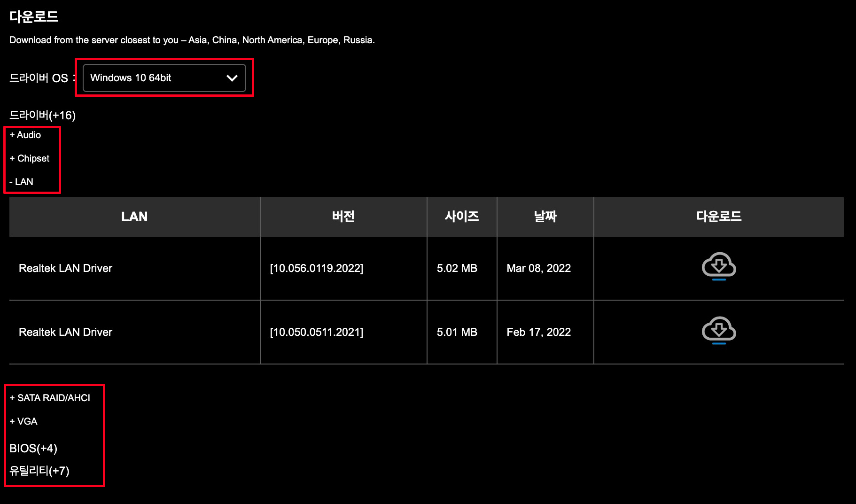Screen dimensions: 856x504
Task: Expand the Chipset driver section
Action: click(x=30, y=158)
